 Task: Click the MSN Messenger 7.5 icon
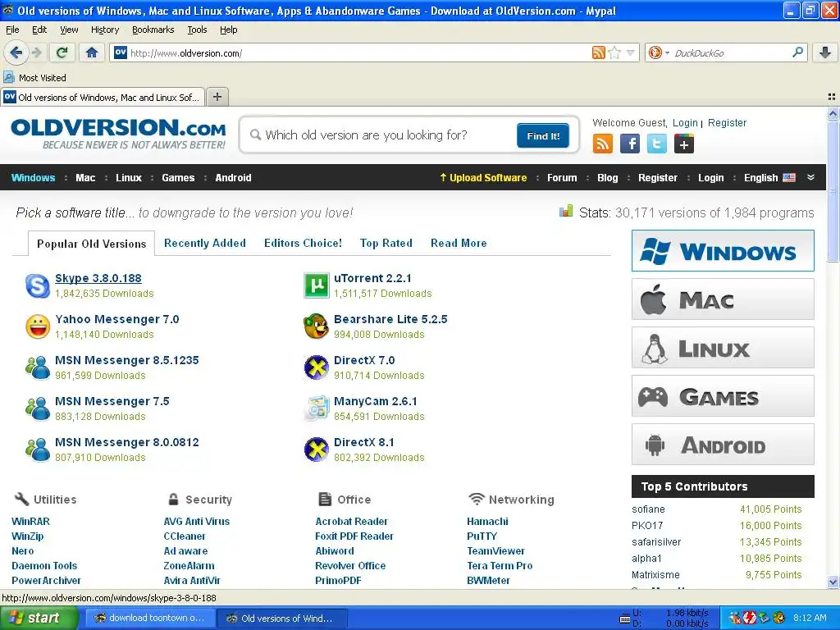coord(38,409)
